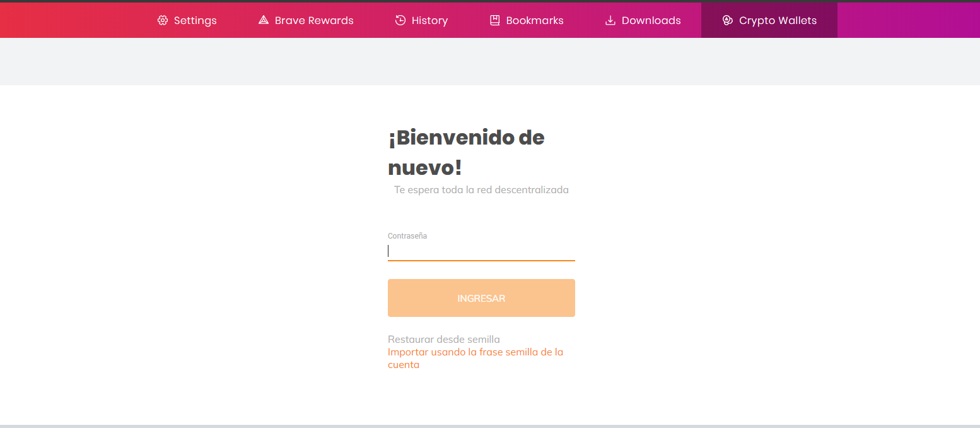Click the Crypto Wallets icon
980x428 pixels.
point(728,20)
